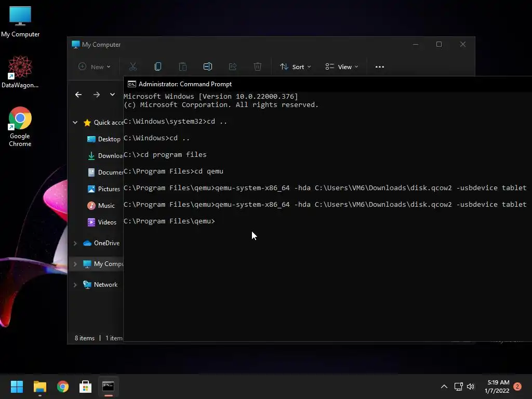
Task: Click the Command Prompt input line
Action: [x=169, y=221]
